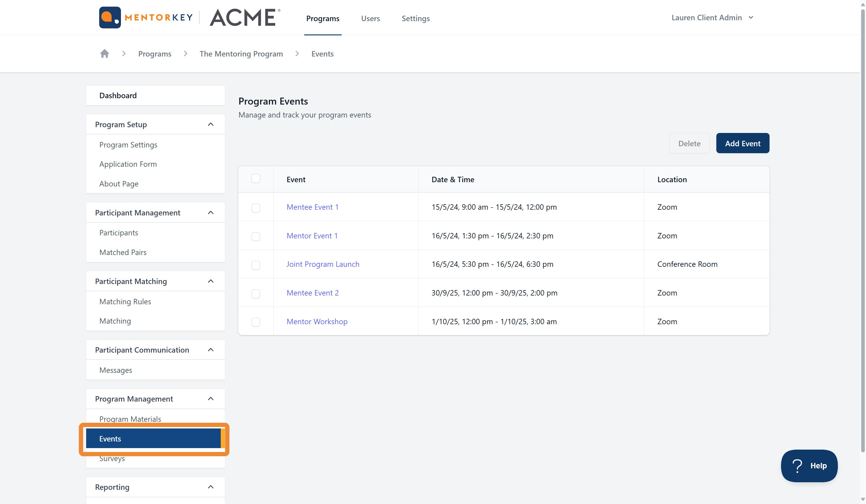This screenshot has width=866, height=504.
Task: Click the MentorKey logo
Action: [x=145, y=17]
